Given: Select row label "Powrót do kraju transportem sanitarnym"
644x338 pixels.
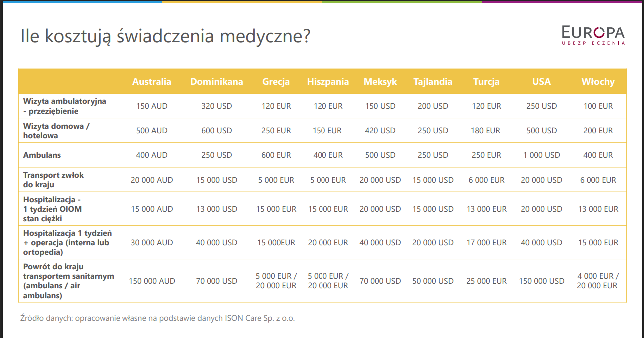Looking at the screenshot, I should click(69, 281).
